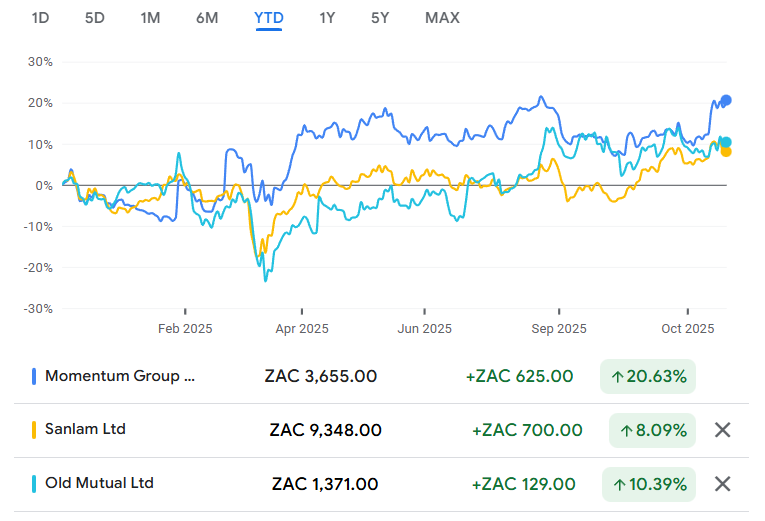Viewport: 765px width, 521px height.
Task: Open the Momentum Group stock name
Action: click(x=121, y=376)
